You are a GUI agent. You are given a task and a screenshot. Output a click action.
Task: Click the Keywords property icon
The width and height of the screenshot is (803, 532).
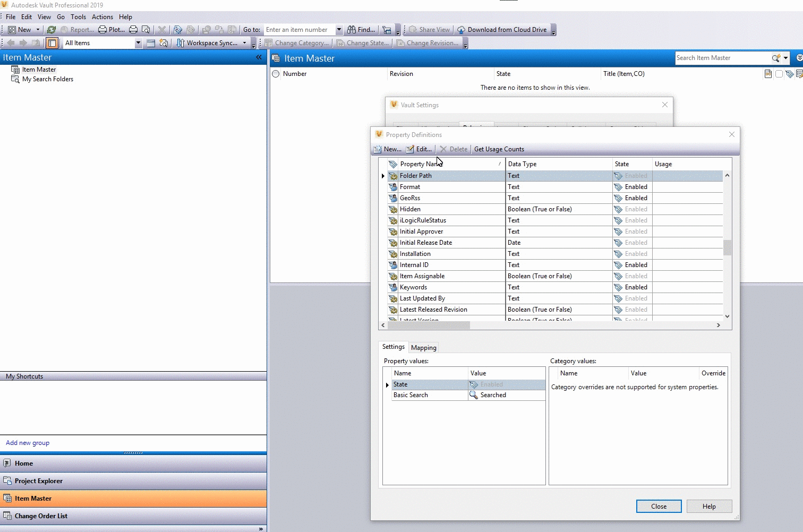click(x=393, y=287)
